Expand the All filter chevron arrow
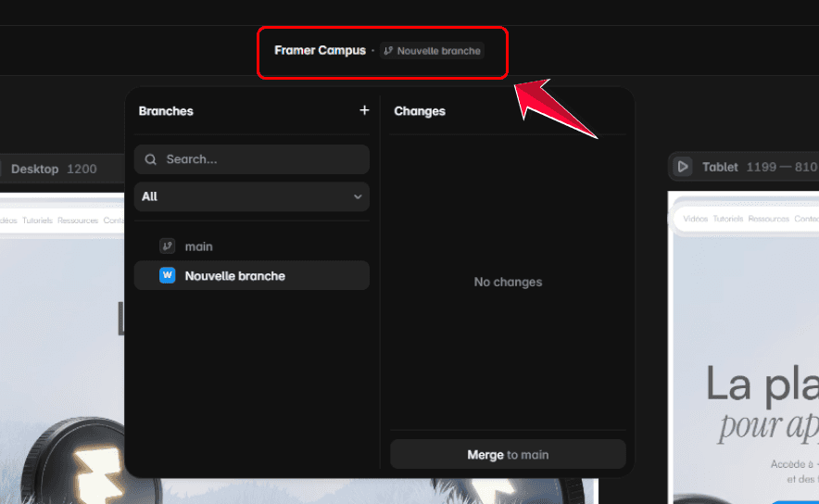 (358, 197)
